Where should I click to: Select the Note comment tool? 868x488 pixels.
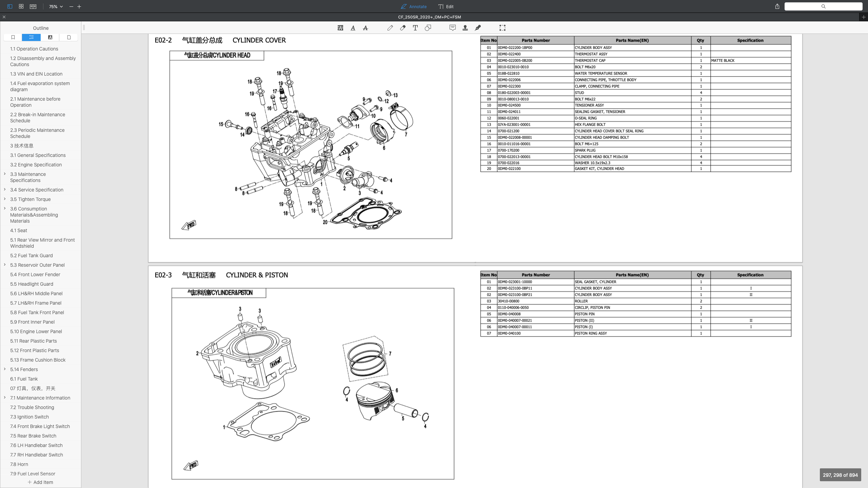pyautogui.click(x=453, y=28)
